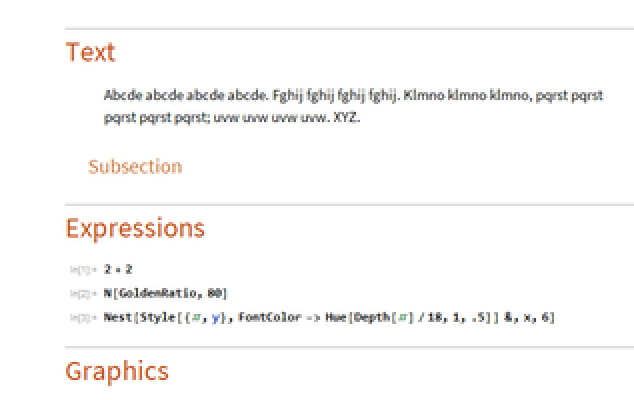Click the "Graphics" section heading

(117, 372)
